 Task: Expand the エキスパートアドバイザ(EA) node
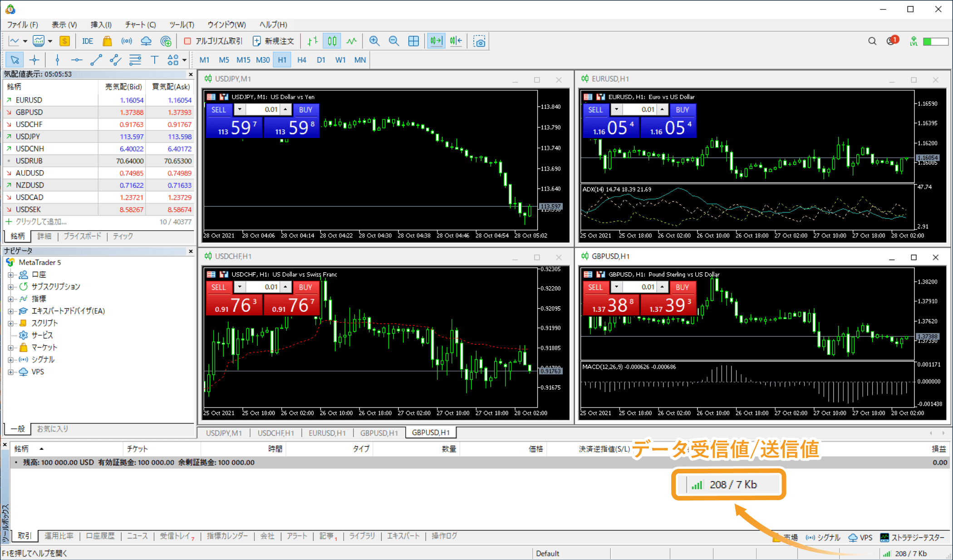pyautogui.click(x=10, y=311)
